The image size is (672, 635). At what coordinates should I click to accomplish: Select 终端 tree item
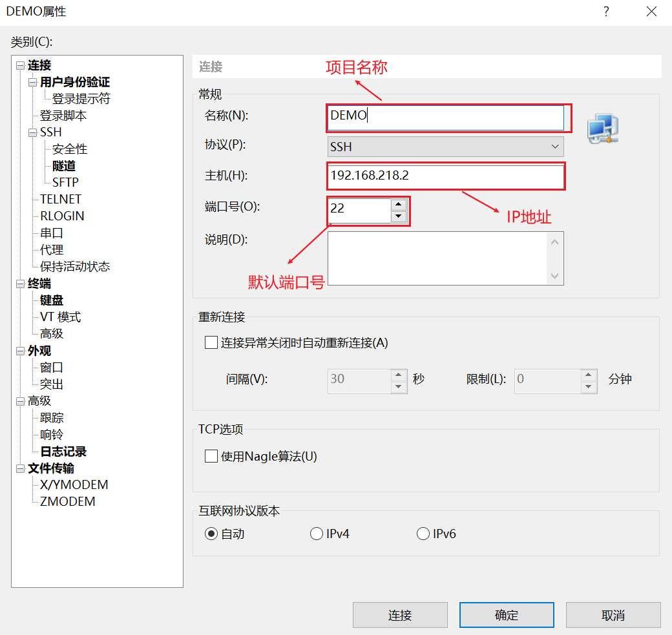(39, 284)
